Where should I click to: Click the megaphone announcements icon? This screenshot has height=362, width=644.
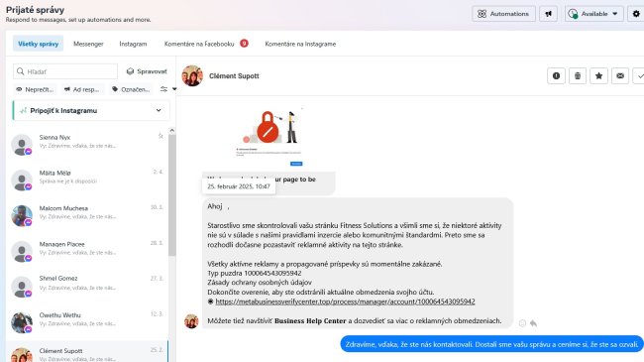click(x=548, y=14)
